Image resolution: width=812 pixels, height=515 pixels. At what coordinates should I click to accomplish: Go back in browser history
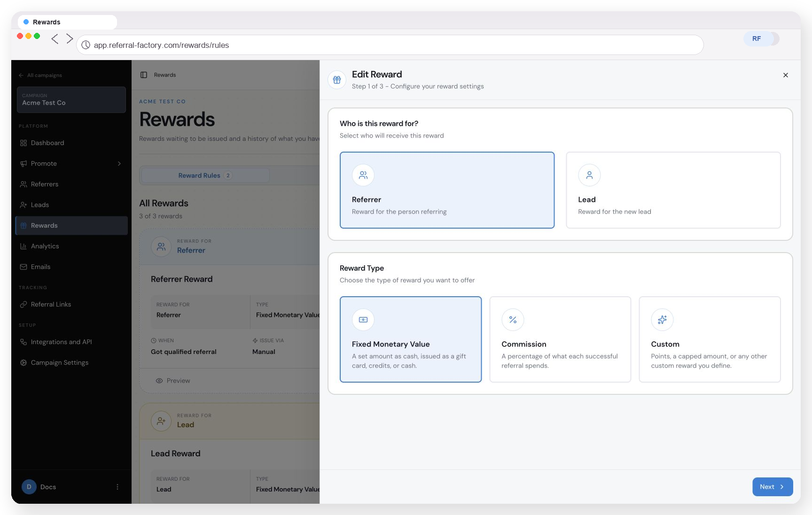[x=55, y=38]
